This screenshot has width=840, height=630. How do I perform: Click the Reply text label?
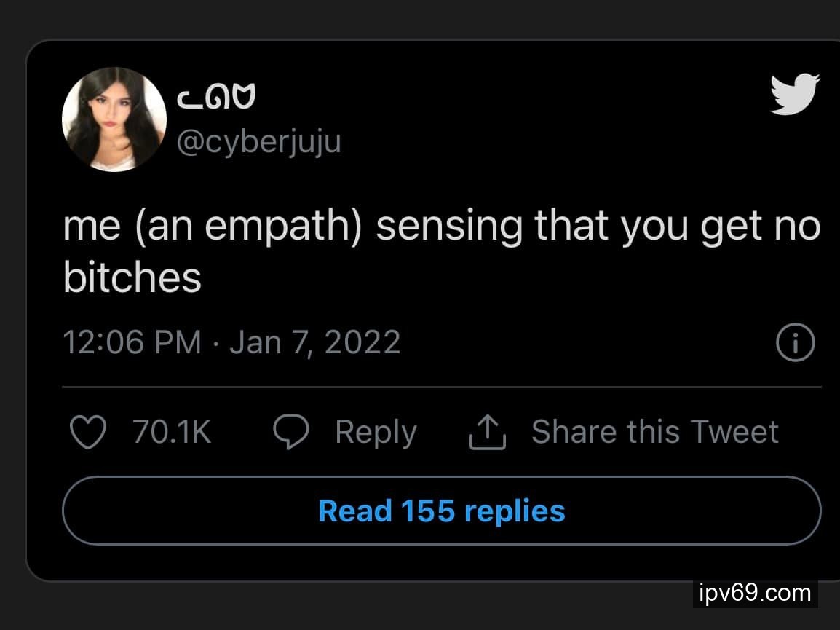[x=376, y=433]
